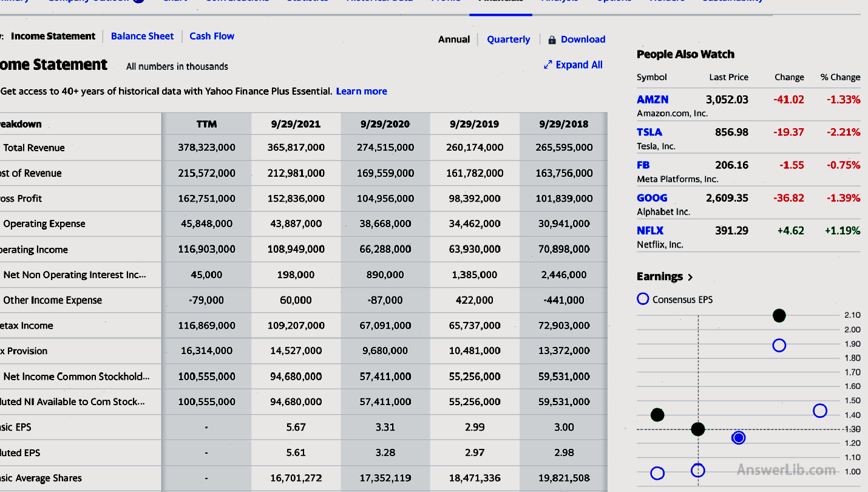Image resolution: width=868 pixels, height=492 pixels.
Task: Select the black dot on the 1.30 line
Action: point(698,429)
